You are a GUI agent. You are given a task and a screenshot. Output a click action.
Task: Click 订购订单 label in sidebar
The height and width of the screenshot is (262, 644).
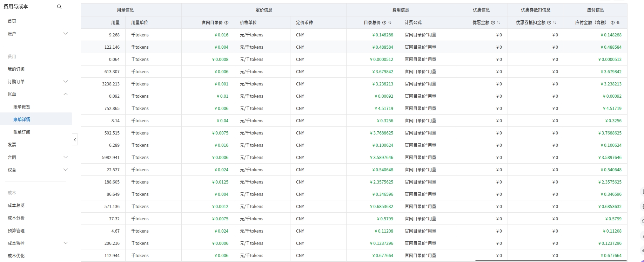pos(16,82)
